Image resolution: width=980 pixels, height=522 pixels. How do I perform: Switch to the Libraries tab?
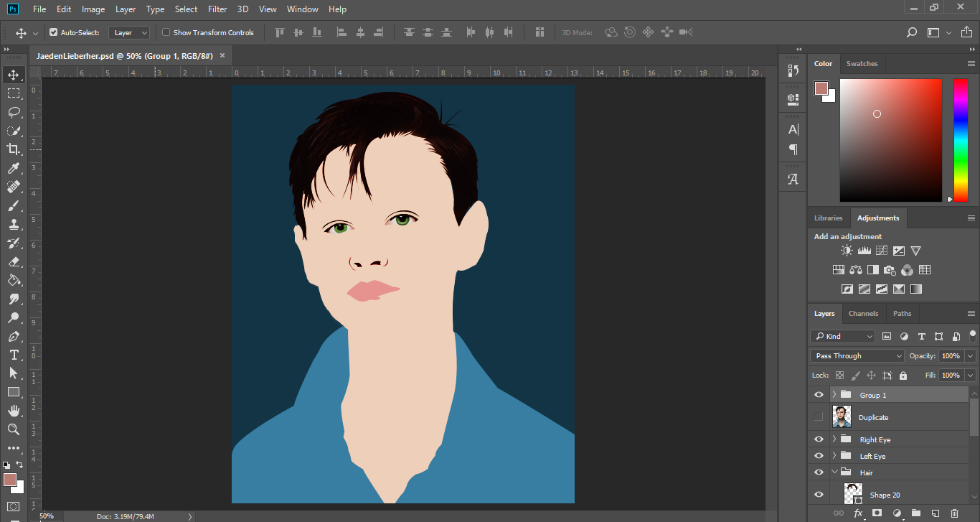tap(828, 218)
